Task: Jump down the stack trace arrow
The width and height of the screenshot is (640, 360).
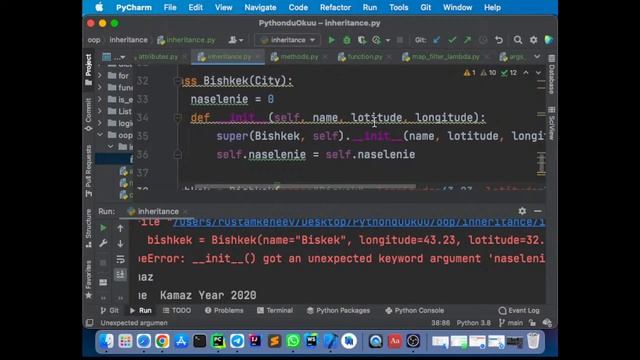Action: 120,244
